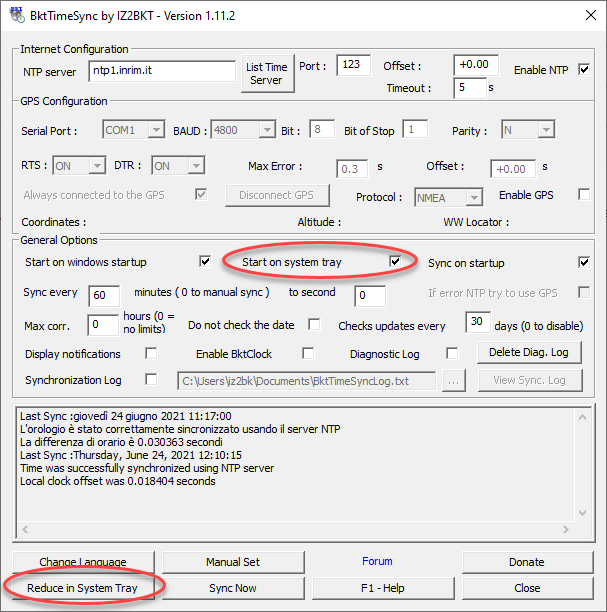Toggle Sync on startup checkbox
The width and height of the screenshot is (607, 612).
tap(584, 262)
